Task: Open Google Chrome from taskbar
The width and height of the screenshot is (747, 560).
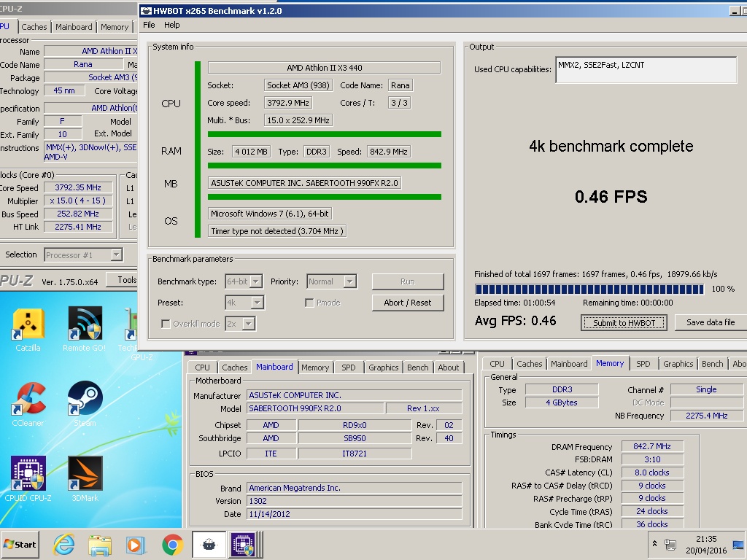Action: [x=172, y=544]
